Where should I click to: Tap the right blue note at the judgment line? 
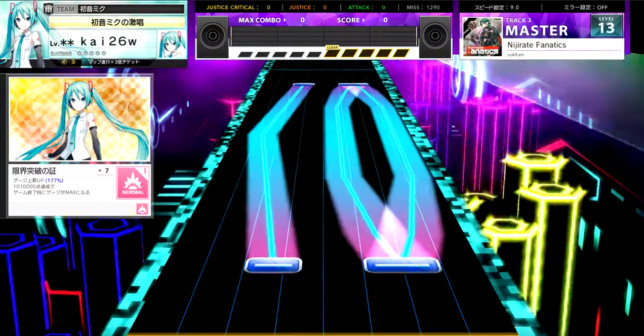pyautogui.click(x=402, y=265)
